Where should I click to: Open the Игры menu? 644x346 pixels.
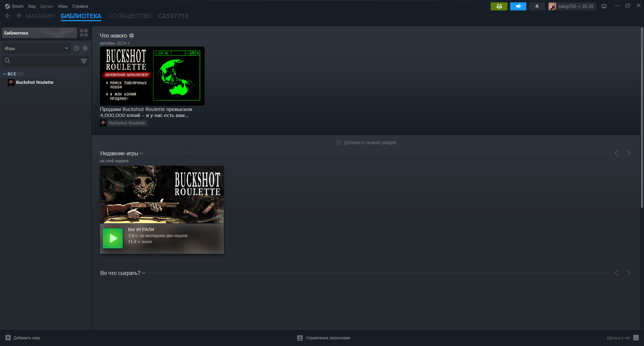pyautogui.click(x=63, y=6)
